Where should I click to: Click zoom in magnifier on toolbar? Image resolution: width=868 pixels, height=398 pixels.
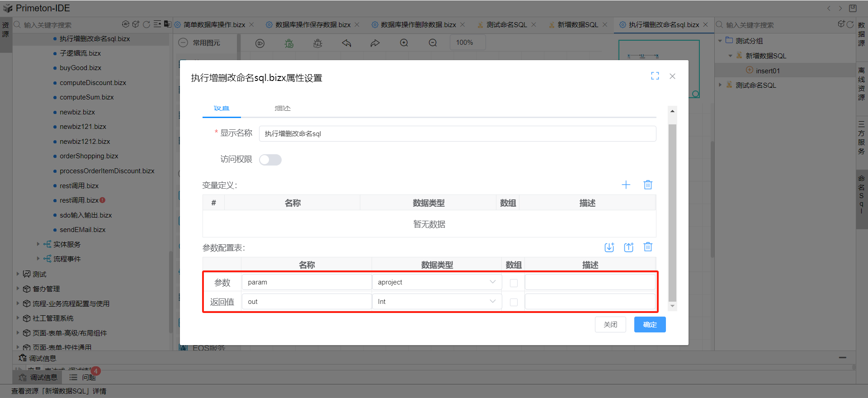coord(404,43)
